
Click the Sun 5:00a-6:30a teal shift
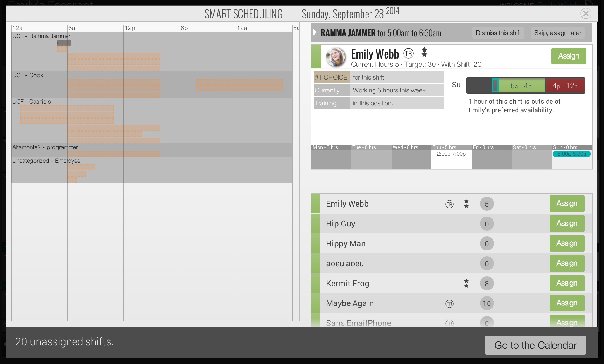click(x=572, y=154)
